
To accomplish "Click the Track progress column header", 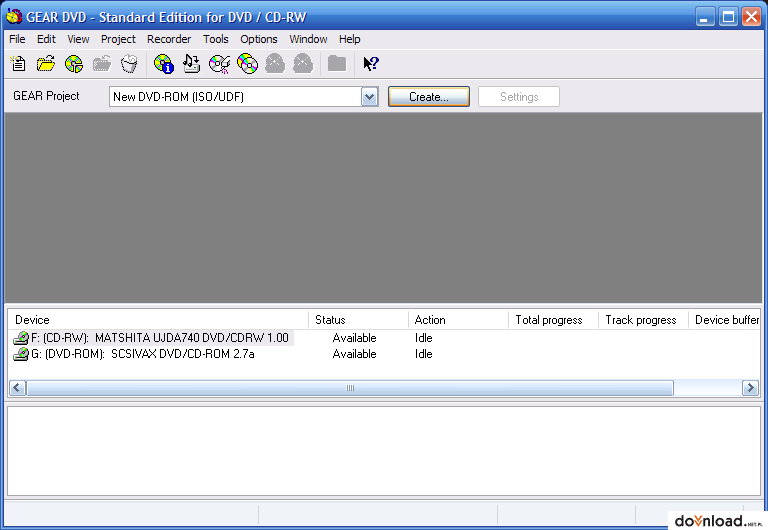I will 643,320.
